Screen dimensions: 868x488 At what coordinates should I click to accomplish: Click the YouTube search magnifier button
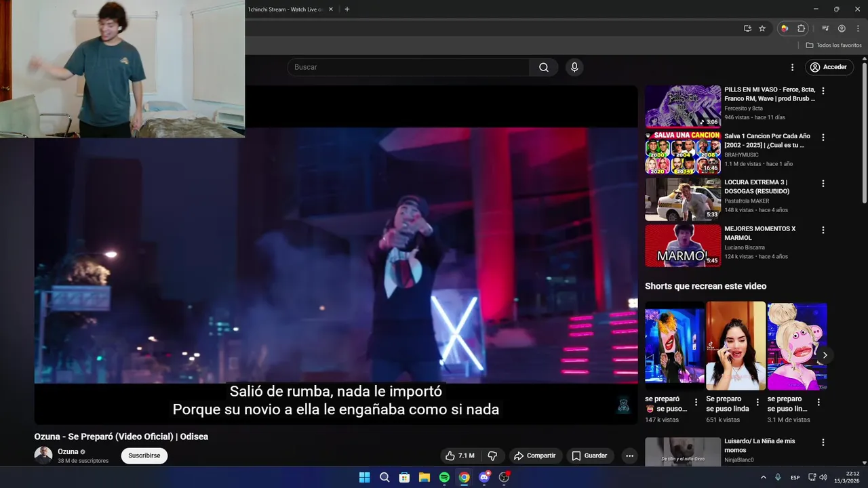[544, 67]
